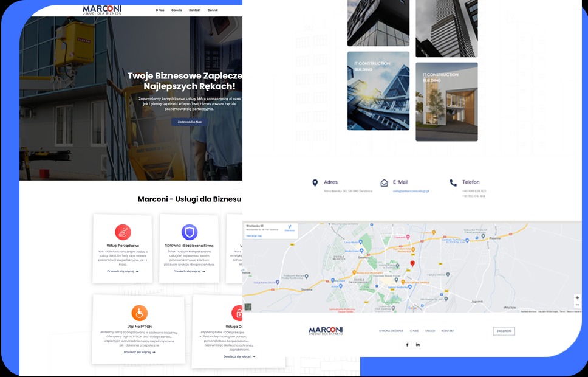Open O Nas in the top navigation
The image size is (588, 377).
tap(159, 10)
